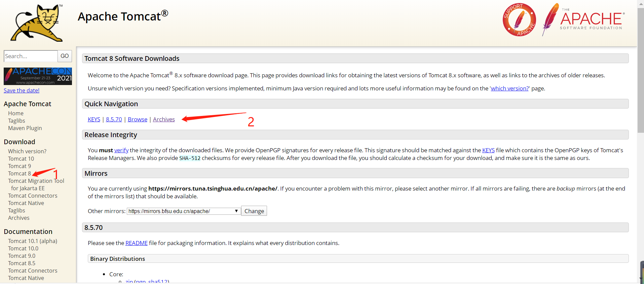The image size is (644, 284).
Task: Open Archives in Download sidebar
Action: [x=19, y=218]
